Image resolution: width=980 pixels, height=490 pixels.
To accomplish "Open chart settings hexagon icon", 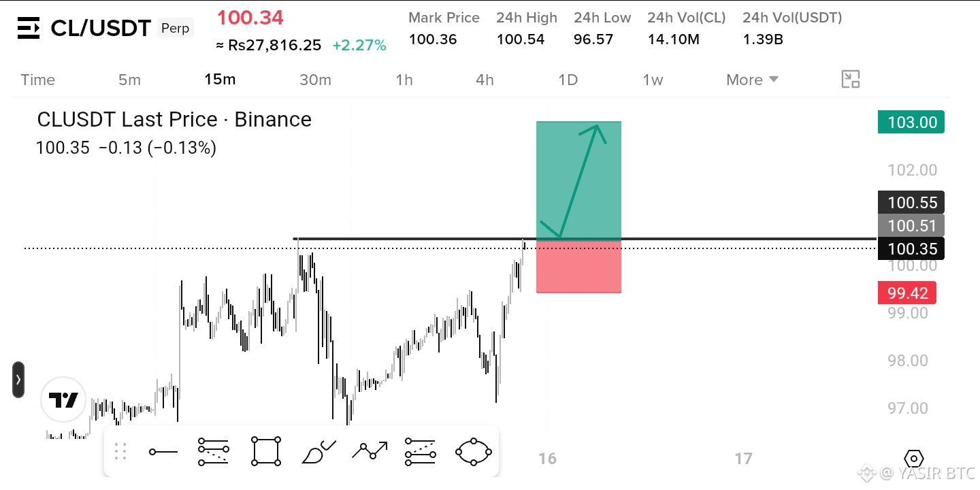I will [914, 459].
